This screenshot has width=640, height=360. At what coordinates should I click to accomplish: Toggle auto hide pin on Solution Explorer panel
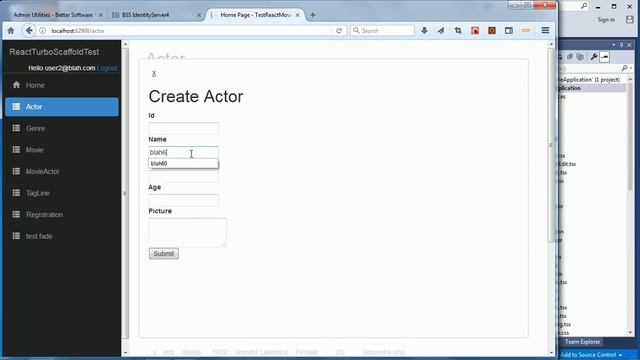pyautogui.click(x=622, y=45)
